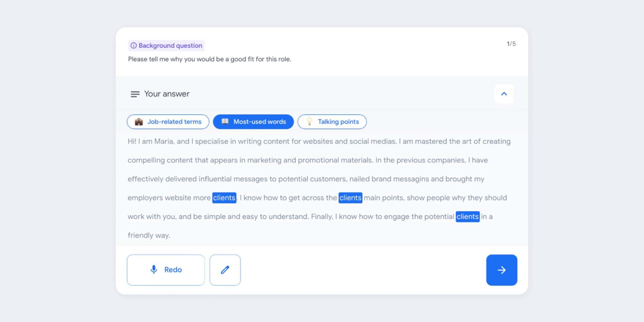
Task: Click the question text about being a good fit
Action: [x=209, y=59]
